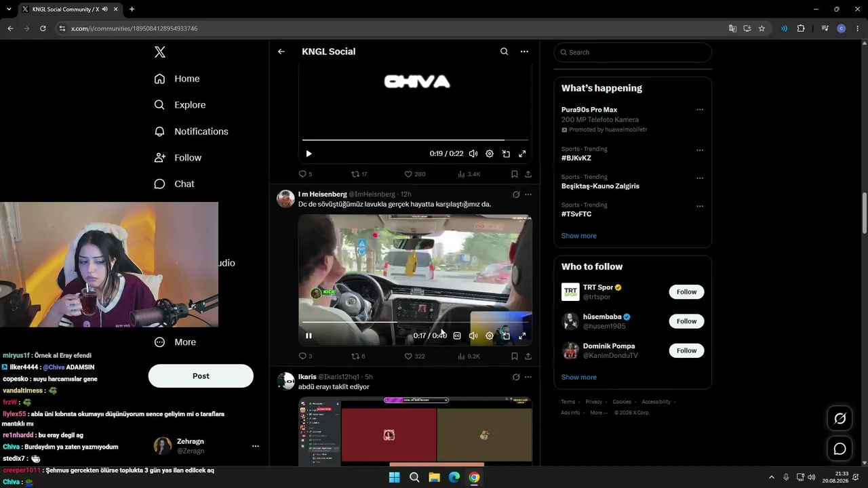868x488 pixels.
Task: Toggle captions on the car video
Action: point(457,335)
